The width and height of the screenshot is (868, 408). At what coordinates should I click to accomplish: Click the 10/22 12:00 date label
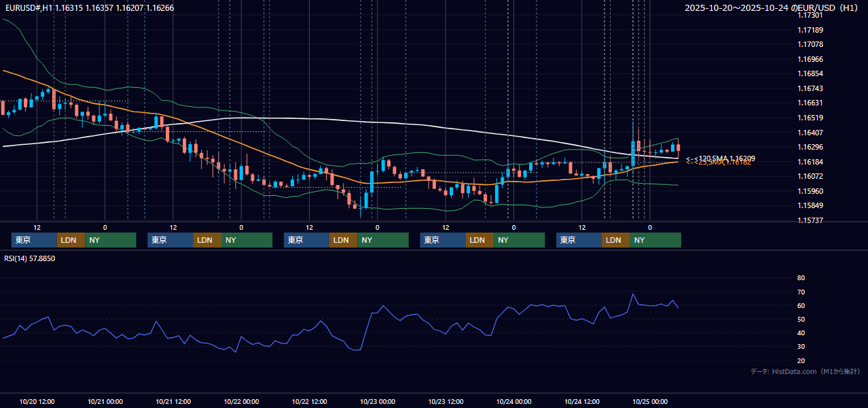[310, 401]
